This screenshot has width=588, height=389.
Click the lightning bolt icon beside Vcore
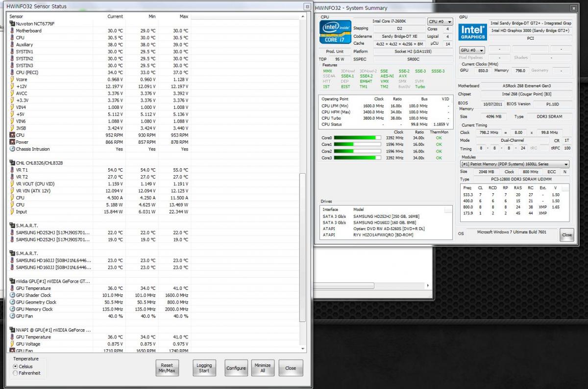click(12, 79)
